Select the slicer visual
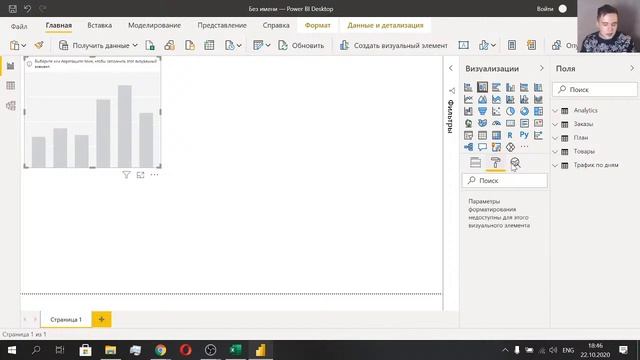The height and width of the screenshot is (360, 640). pos(468,135)
